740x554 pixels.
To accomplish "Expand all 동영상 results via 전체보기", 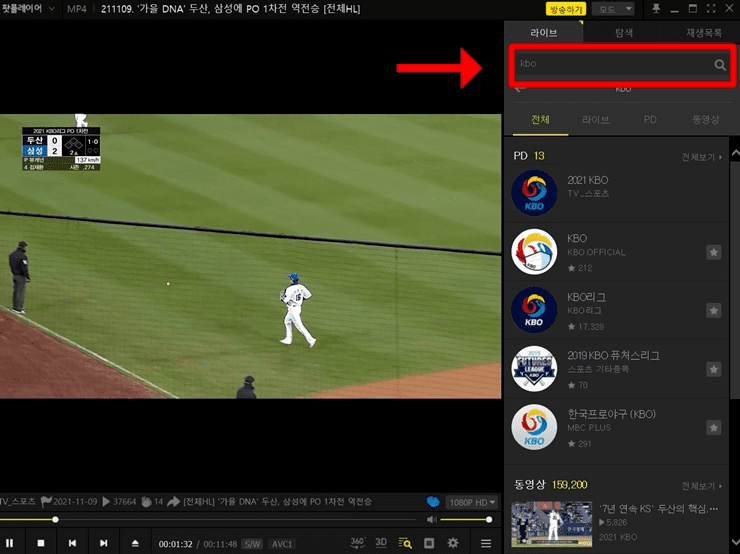I will (x=701, y=486).
